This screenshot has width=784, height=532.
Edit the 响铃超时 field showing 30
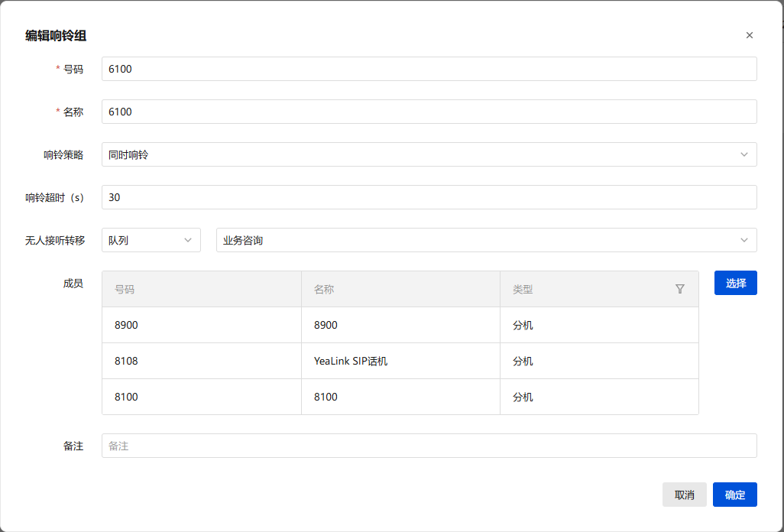tap(429, 197)
